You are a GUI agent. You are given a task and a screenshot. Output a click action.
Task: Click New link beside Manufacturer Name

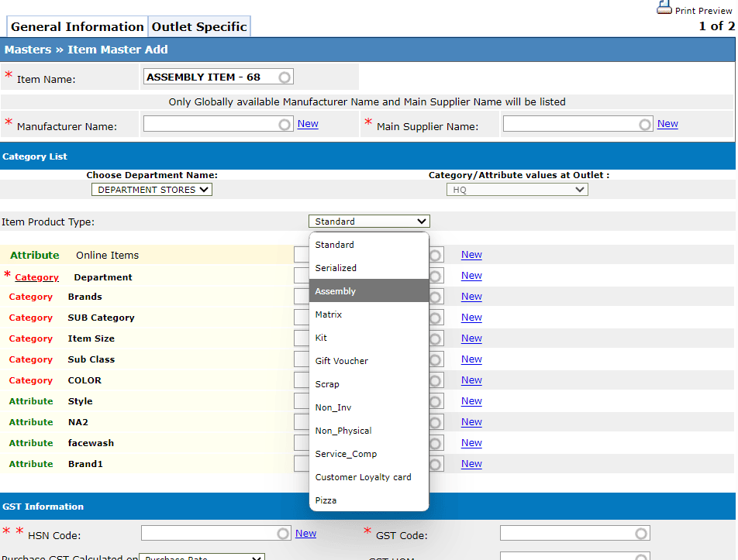point(308,124)
